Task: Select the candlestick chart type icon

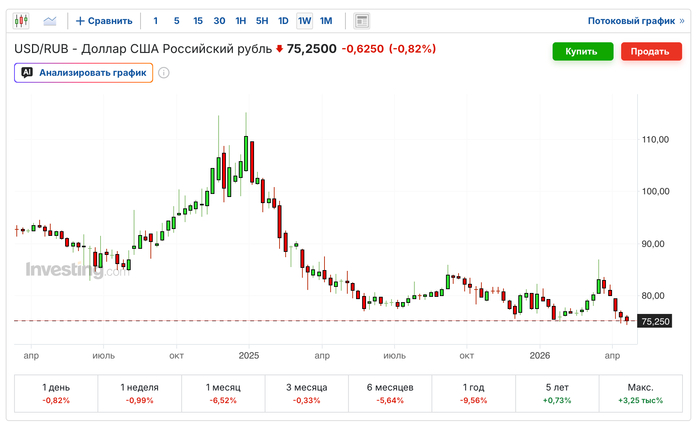Action: click(x=23, y=20)
